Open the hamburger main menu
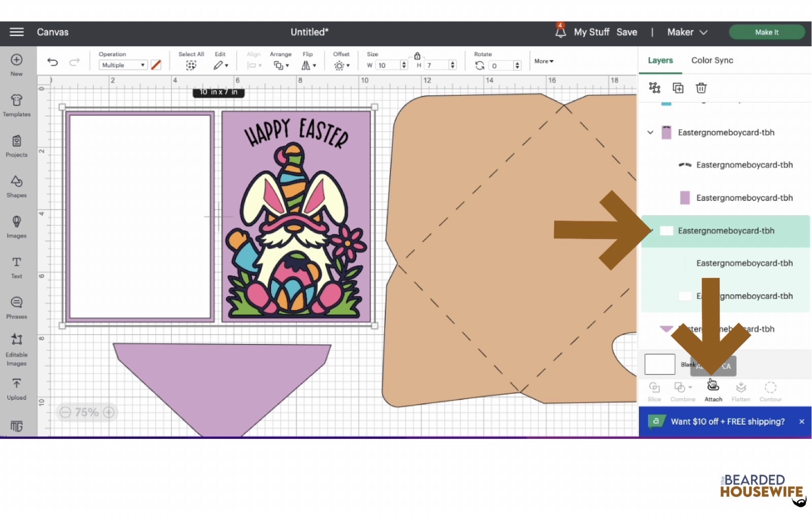812x516 pixels. (17, 32)
